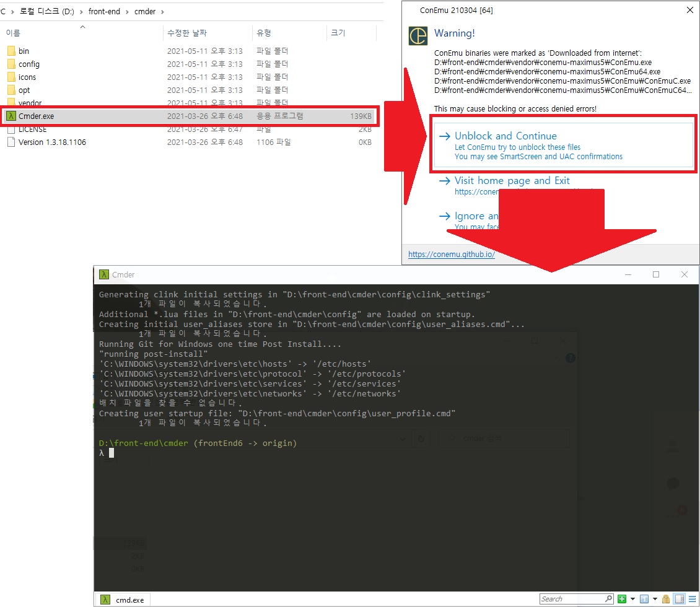Click 'Creating user startup file' terminal line
This screenshot has height=607, width=700.
(278, 413)
